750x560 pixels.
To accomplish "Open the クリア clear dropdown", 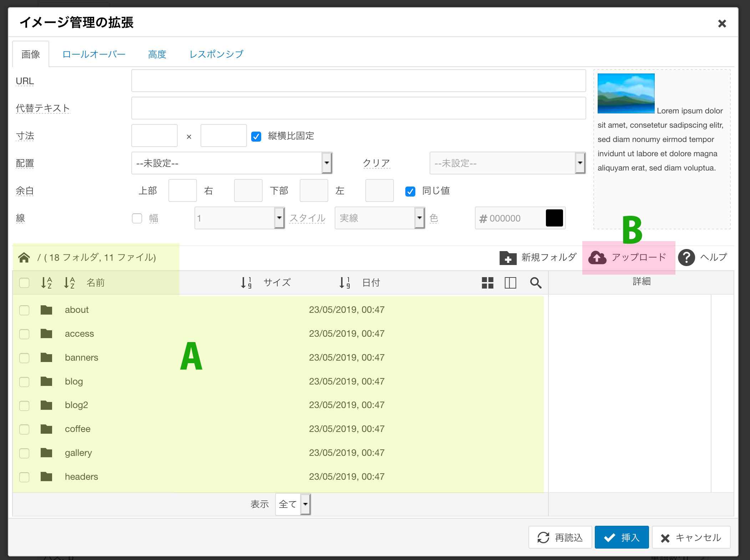I will (x=507, y=163).
